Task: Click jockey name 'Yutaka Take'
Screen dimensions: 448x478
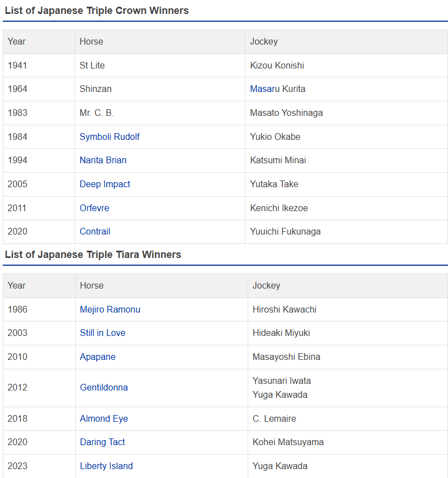Action: [x=274, y=184]
